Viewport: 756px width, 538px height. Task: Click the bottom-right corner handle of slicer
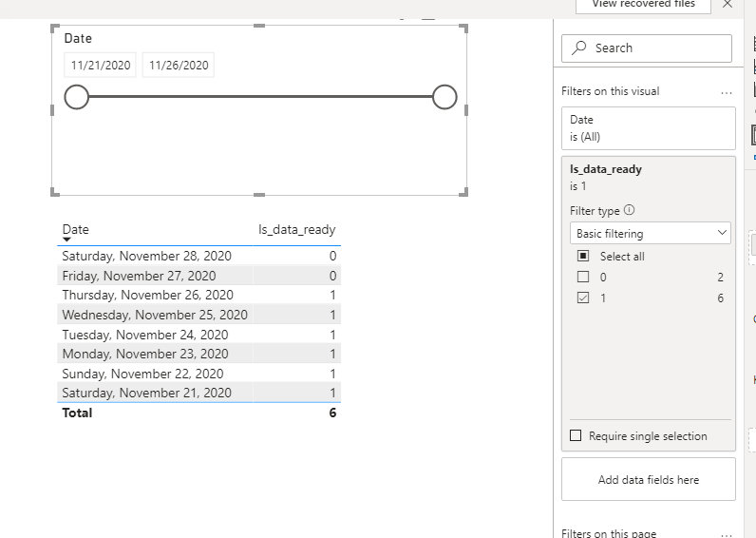coord(463,192)
